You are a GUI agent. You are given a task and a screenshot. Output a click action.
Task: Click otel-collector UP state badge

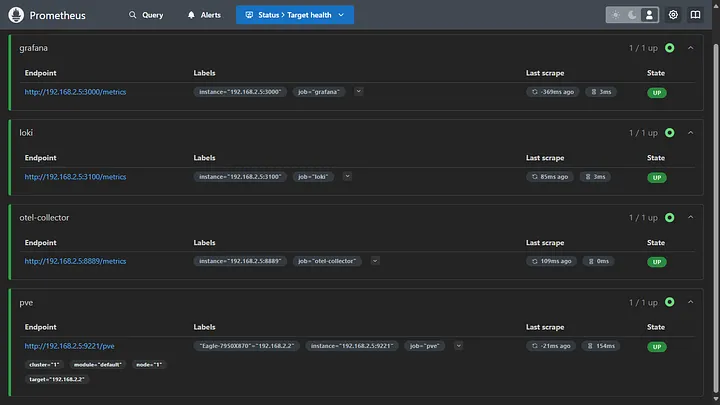(657, 262)
